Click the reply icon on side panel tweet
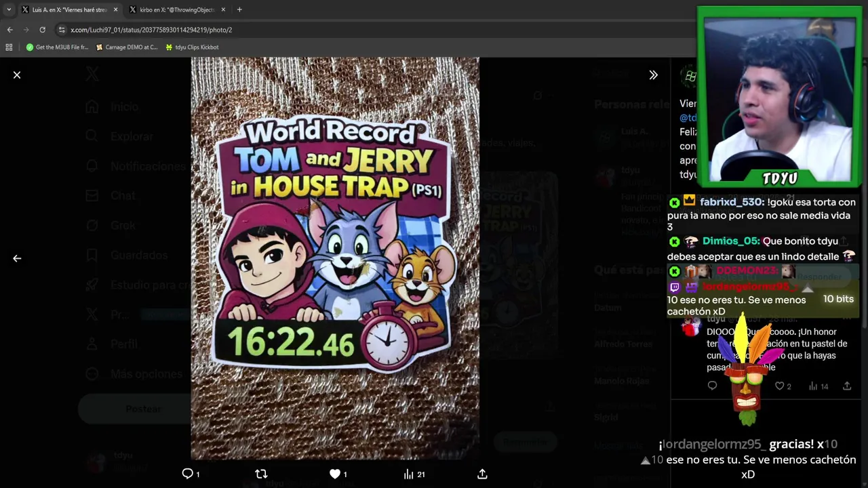The width and height of the screenshot is (868, 488). click(x=712, y=386)
